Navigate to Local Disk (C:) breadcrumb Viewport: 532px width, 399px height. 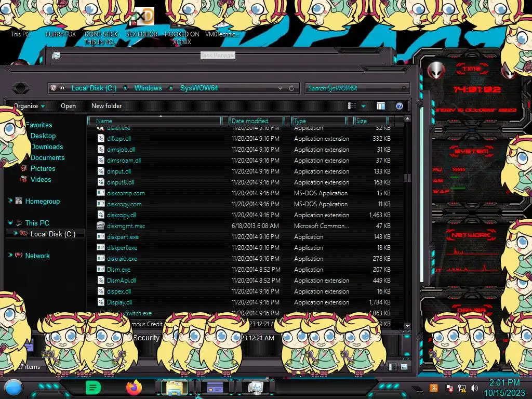coord(94,88)
